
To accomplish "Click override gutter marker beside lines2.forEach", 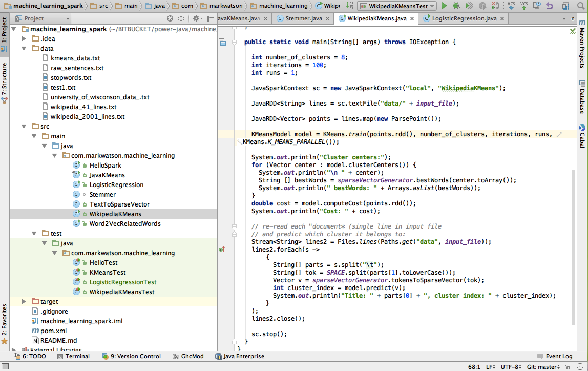I will click(222, 249).
